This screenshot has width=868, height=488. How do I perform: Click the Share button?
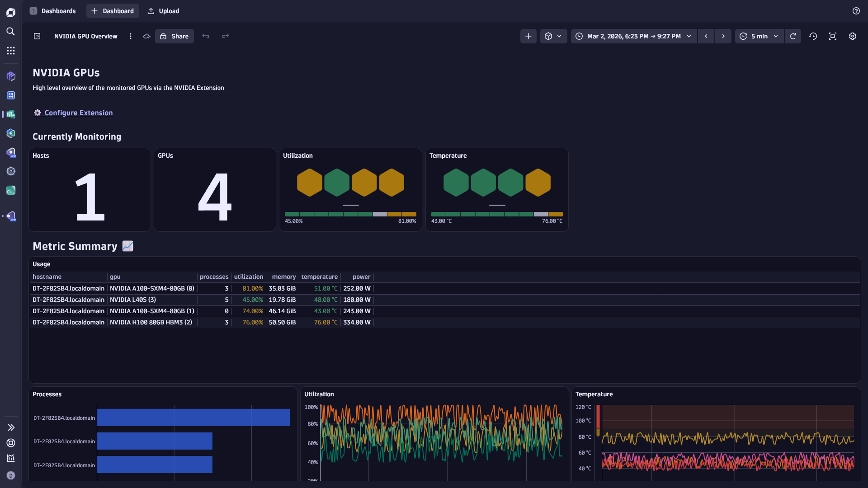(174, 36)
